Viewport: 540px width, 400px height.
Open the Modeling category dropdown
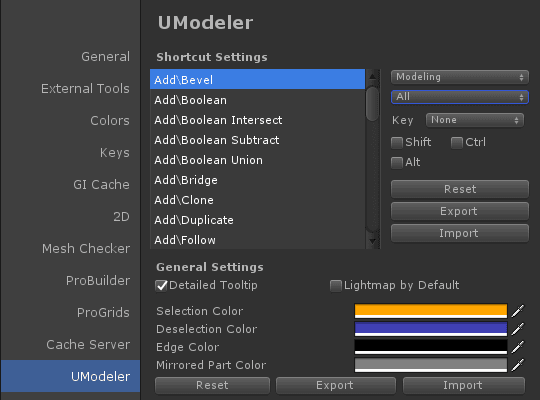click(x=460, y=77)
